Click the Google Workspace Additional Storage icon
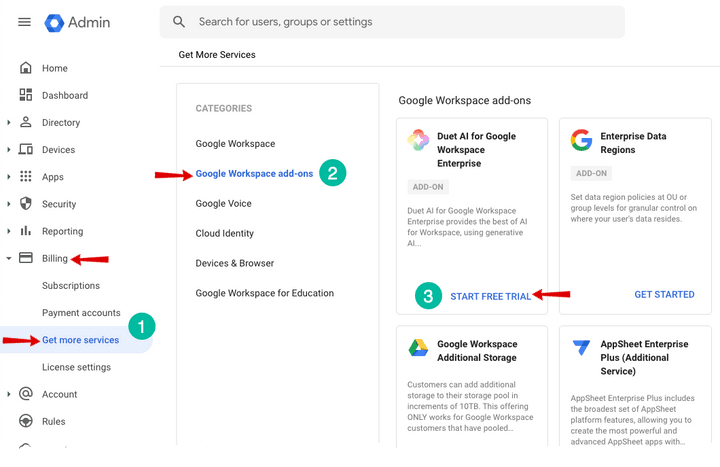The height and width of the screenshot is (467, 720). (418, 348)
